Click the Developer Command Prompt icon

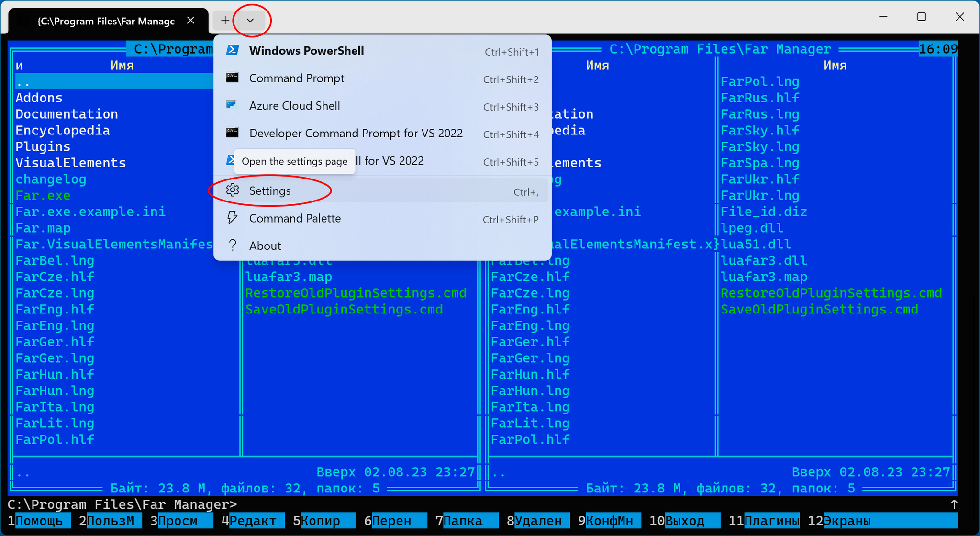pos(233,133)
